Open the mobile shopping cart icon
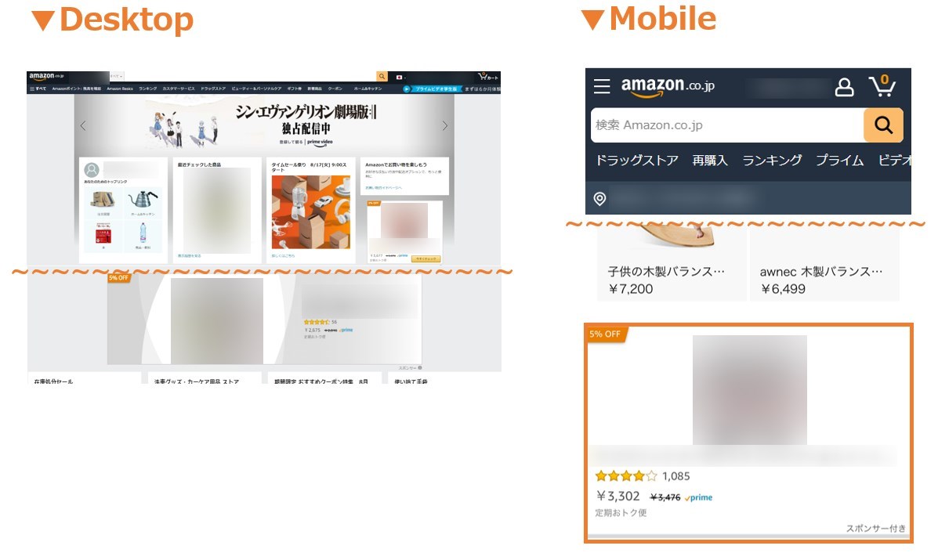The image size is (938, 560). coord(882,86)
